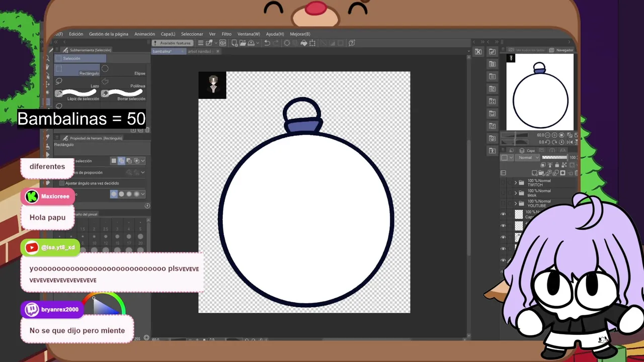
Task: Open the Edición menu
Action: [76, 34]
